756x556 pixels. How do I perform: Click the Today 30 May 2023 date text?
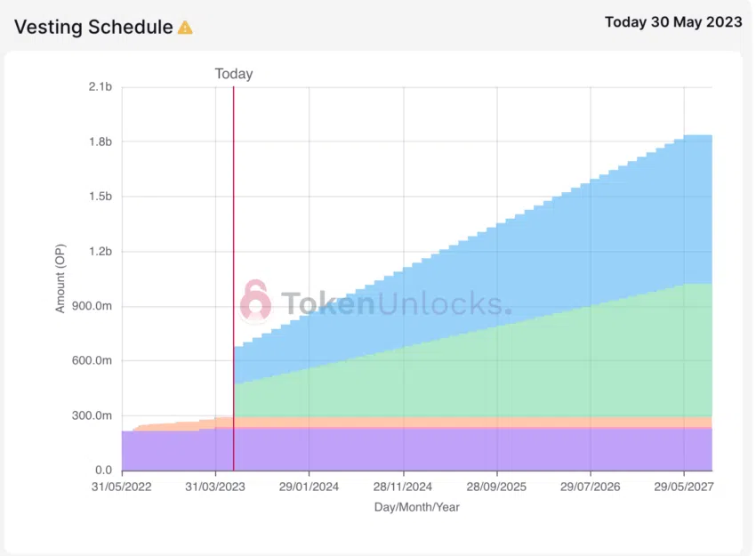[x=673, y=22]
